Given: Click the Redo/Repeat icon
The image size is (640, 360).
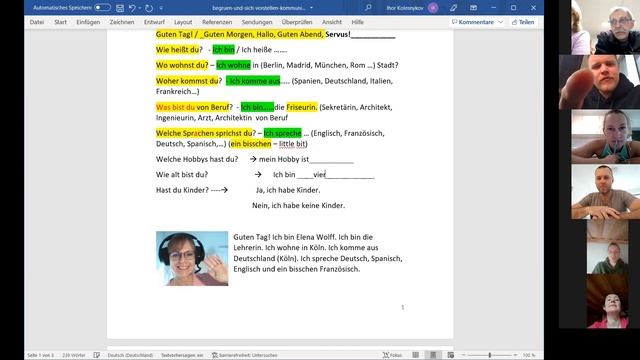Looking at the screenshot, I should 149,8.
